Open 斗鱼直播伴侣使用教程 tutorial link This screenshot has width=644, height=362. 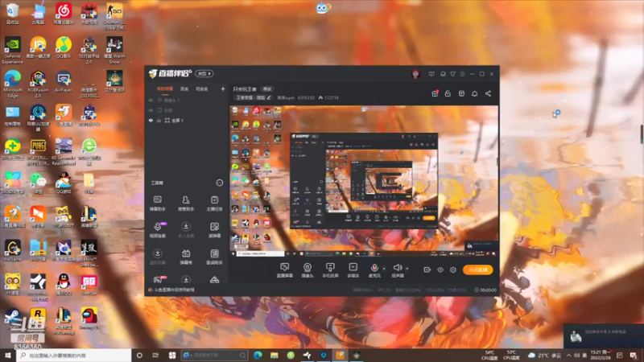(x=174, y=290)
